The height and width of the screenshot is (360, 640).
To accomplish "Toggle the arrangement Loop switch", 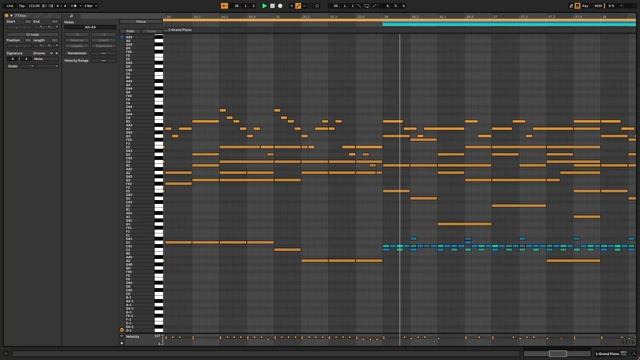I will 367,6.
